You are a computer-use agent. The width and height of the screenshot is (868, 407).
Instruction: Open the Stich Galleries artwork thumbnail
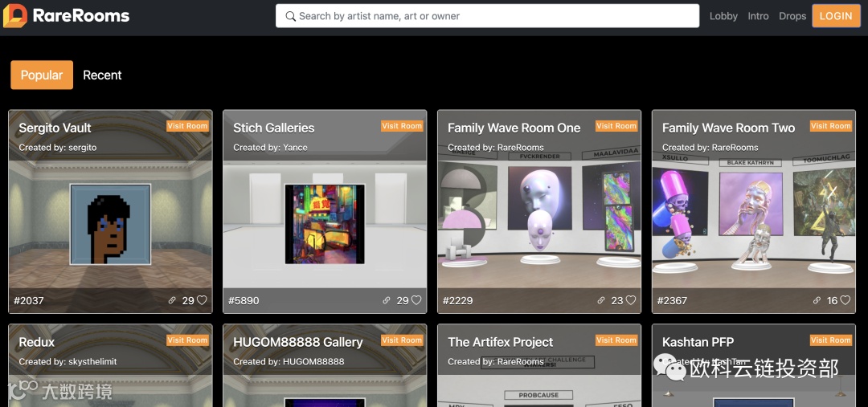click(x=325, y=224)
